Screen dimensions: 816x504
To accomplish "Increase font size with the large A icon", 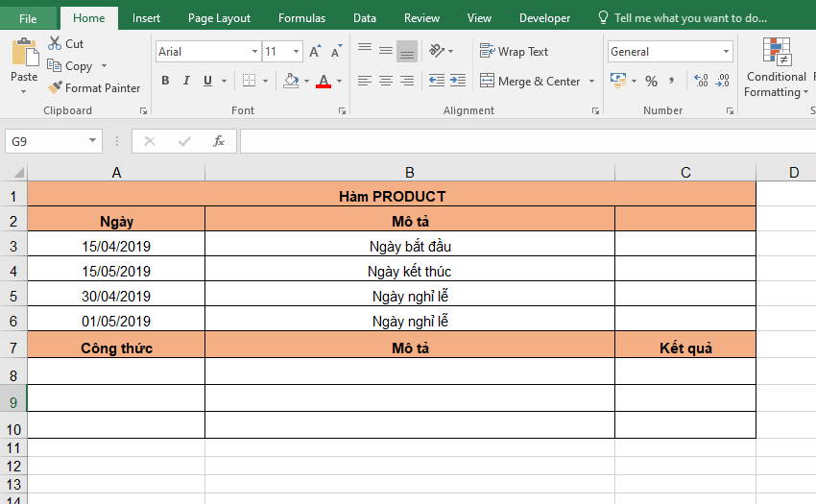I will pos(316,52).
